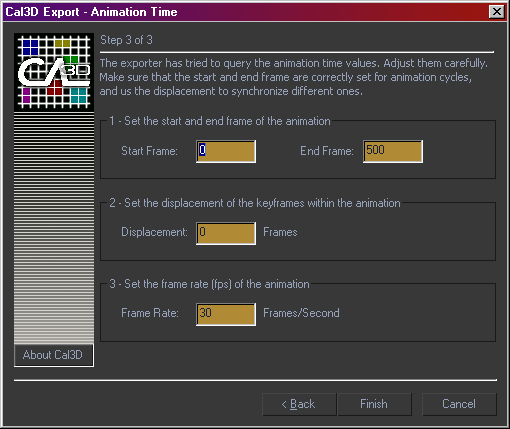Click the "Displacement:" label
The height and width of the screenshot is (429, 510).
(x=154, y=232)
